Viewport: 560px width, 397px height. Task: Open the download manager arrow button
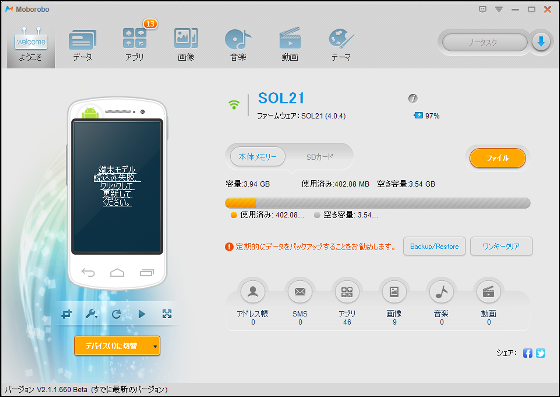[541, 42]
